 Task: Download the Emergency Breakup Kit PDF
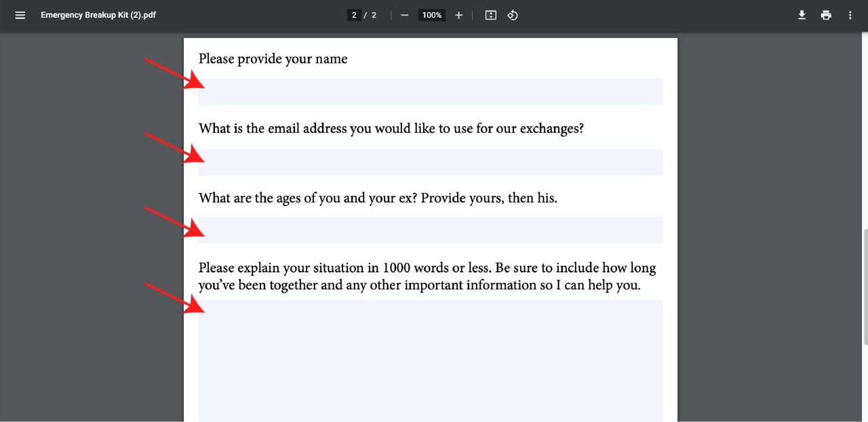[x=802, y=15]
